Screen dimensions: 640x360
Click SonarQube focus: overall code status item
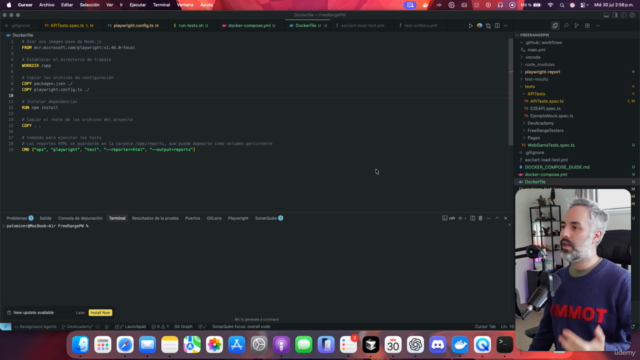pyautogui.click(x=241, y=327)
